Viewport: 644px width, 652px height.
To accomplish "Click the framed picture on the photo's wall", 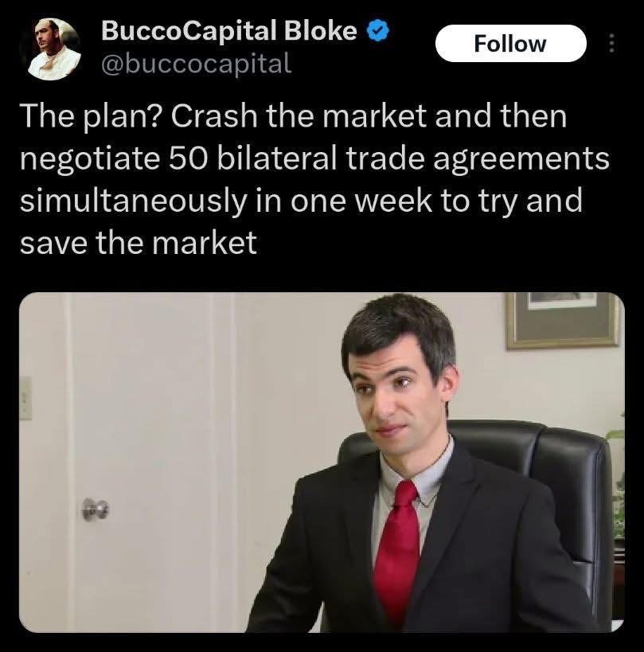I will tap(563, 321).
